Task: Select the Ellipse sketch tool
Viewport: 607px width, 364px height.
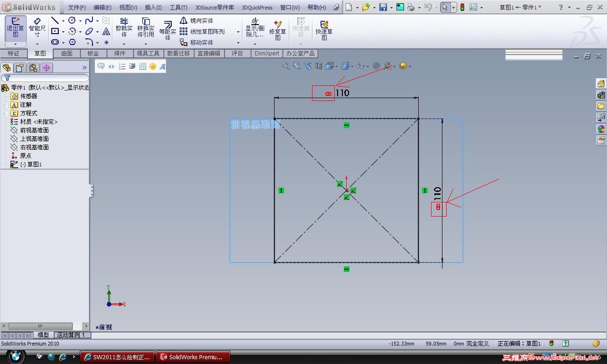Action: click(89, 31)
